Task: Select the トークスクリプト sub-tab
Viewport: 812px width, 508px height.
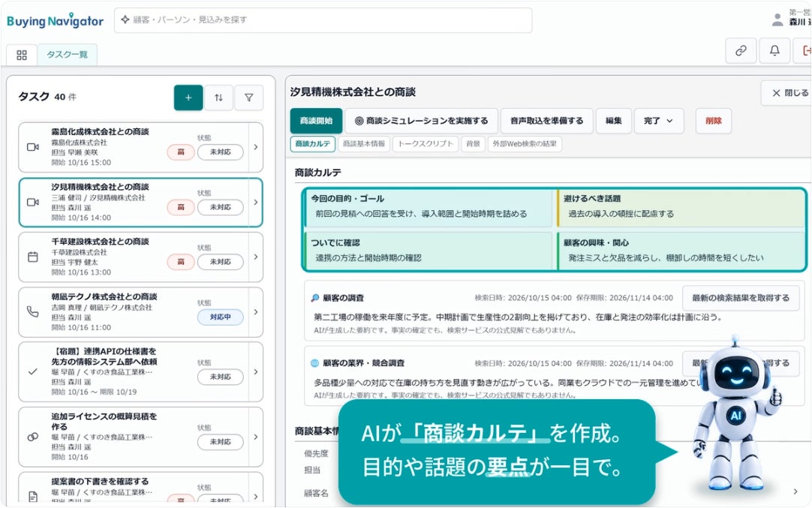Action: (x=426, y=144)
